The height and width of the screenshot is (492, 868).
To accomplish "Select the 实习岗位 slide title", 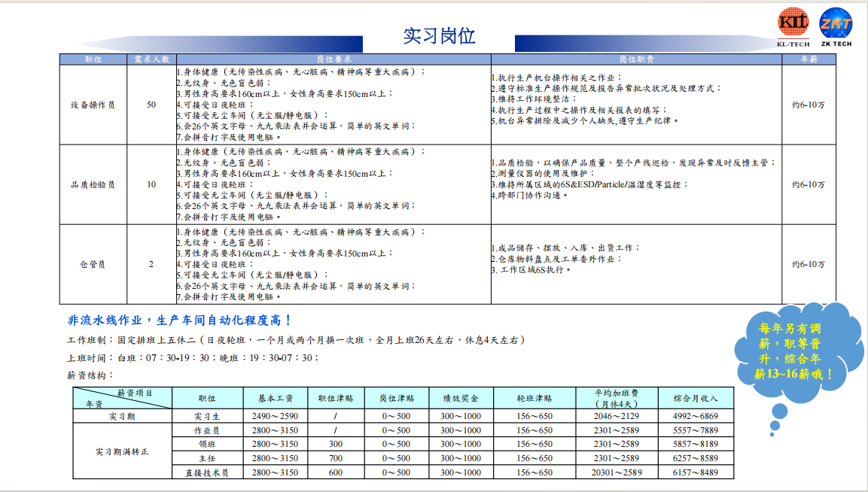I will click(439, 35).
